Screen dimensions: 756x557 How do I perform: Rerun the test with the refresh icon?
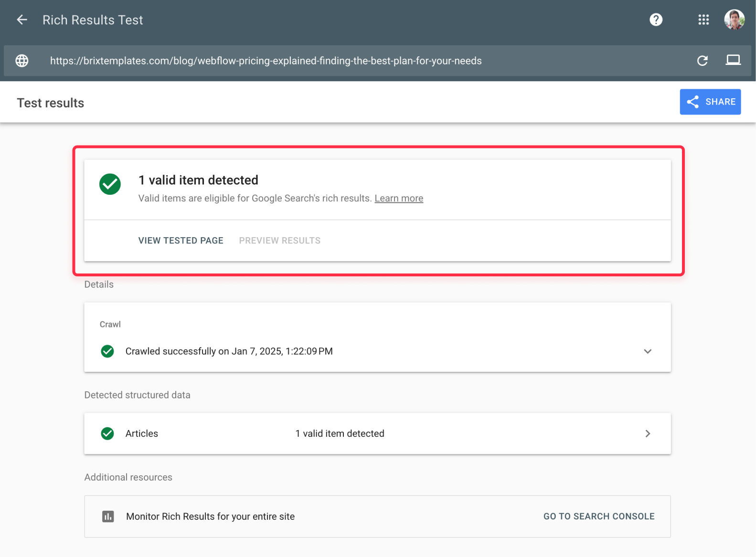pyautogui.click(x=702, y=61)
